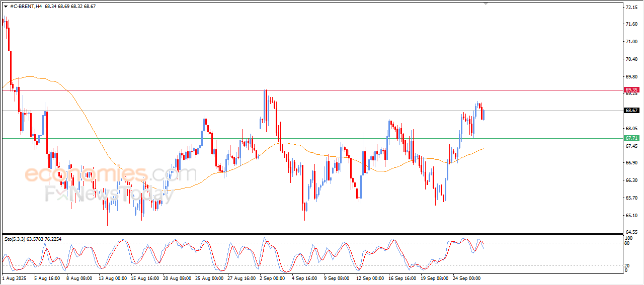The width and height of the screenshot is (644, 285).
Task: Click the 24 Sep 00:00 time label
Action: click(x=466, y=277)
